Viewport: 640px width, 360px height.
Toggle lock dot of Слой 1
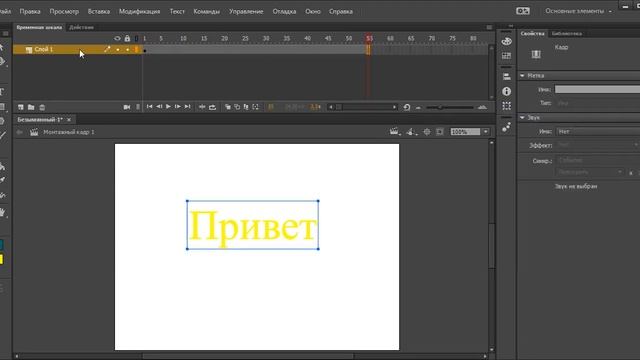[127, 50]
